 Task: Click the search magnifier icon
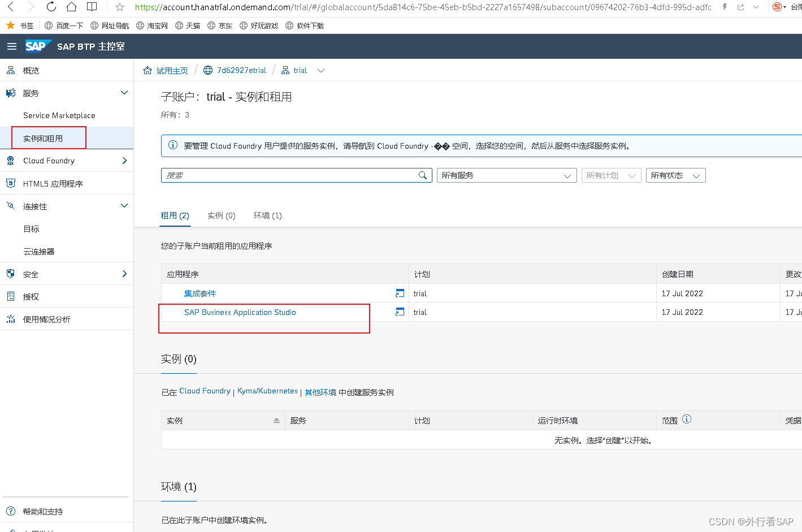point(423,175)
